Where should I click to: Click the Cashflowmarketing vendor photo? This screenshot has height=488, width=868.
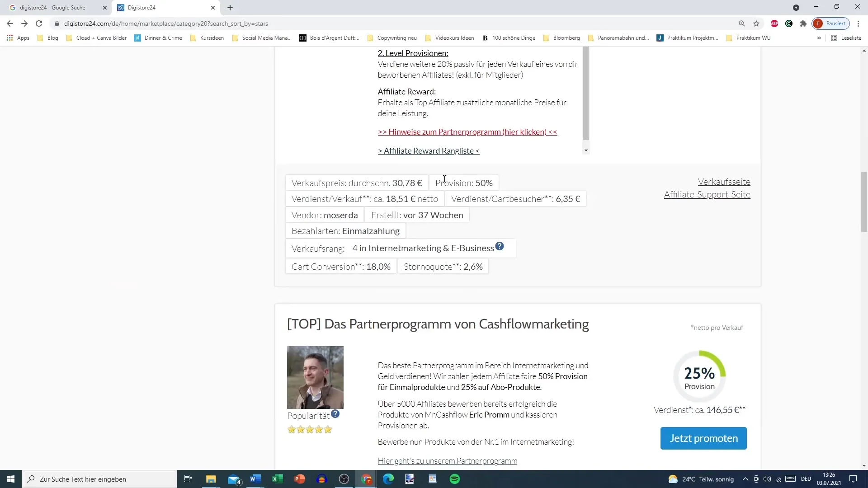(315, 377)
